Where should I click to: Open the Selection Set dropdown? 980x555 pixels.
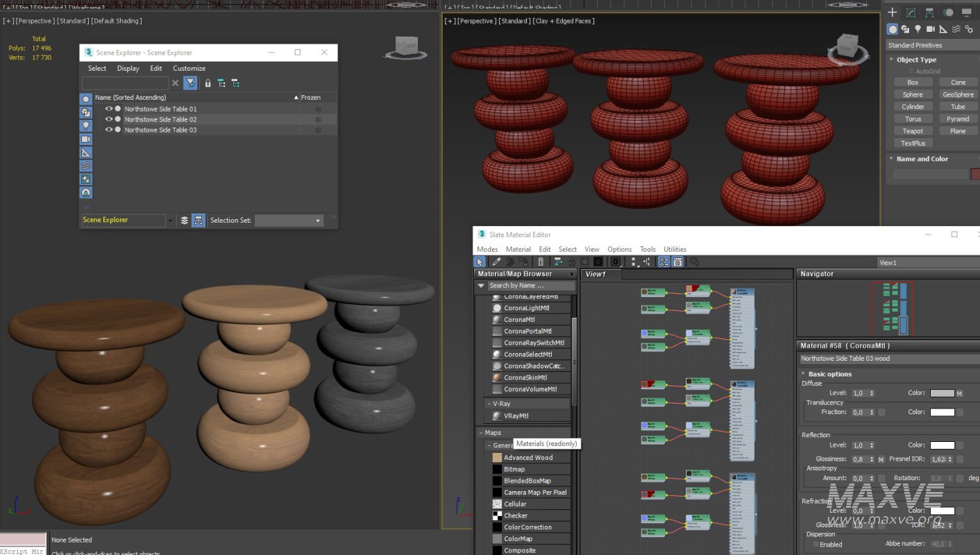pyautogui.click(x=289, y=221)
